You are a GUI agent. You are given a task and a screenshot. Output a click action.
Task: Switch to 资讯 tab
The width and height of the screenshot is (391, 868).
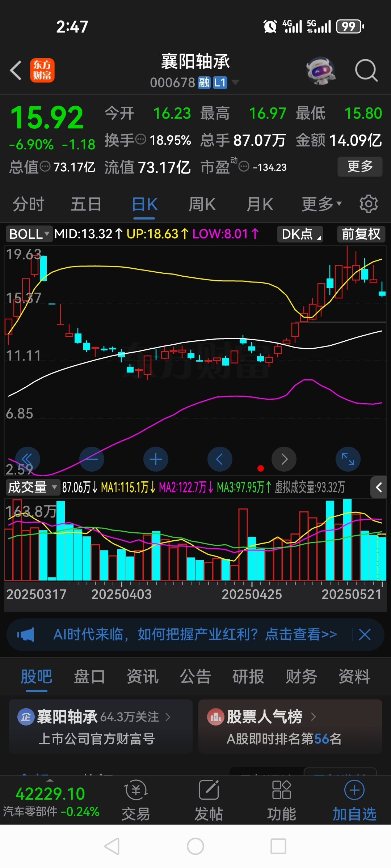tap(143, 676)
